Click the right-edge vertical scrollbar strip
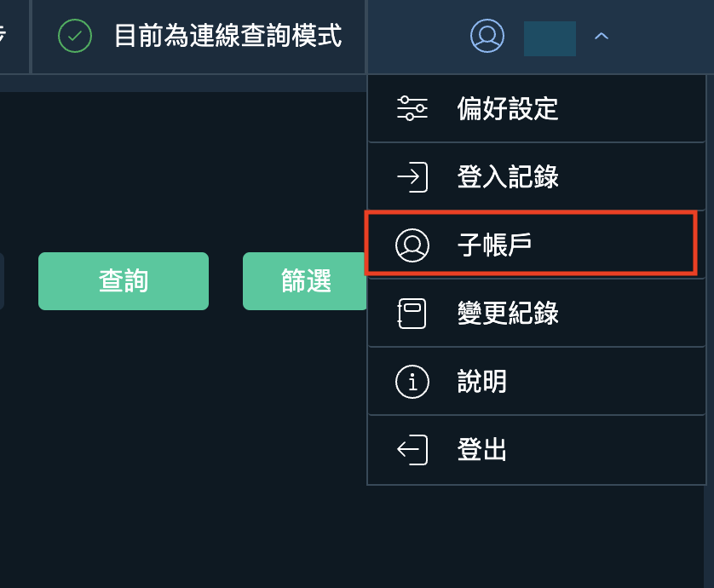This screenshot has height=588, width=714. (709, 331)
